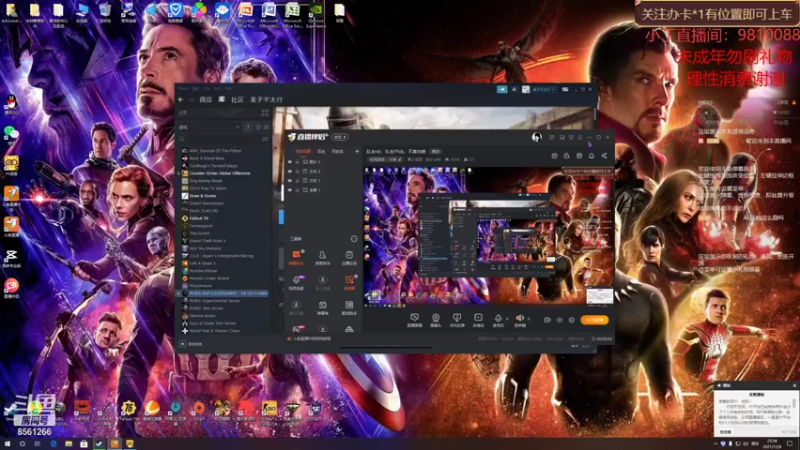Expand microphone volume arrow

tap(507, 319)
